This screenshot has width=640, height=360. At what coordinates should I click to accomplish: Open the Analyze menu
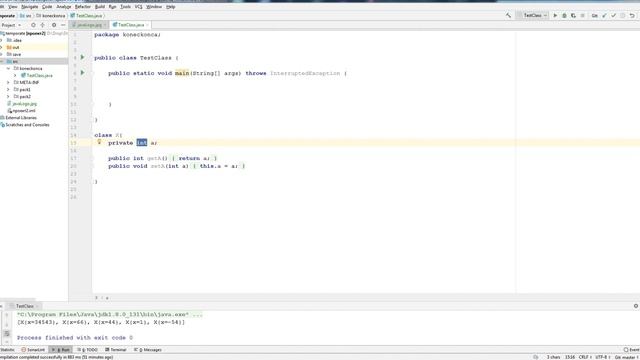pos(63,7)
